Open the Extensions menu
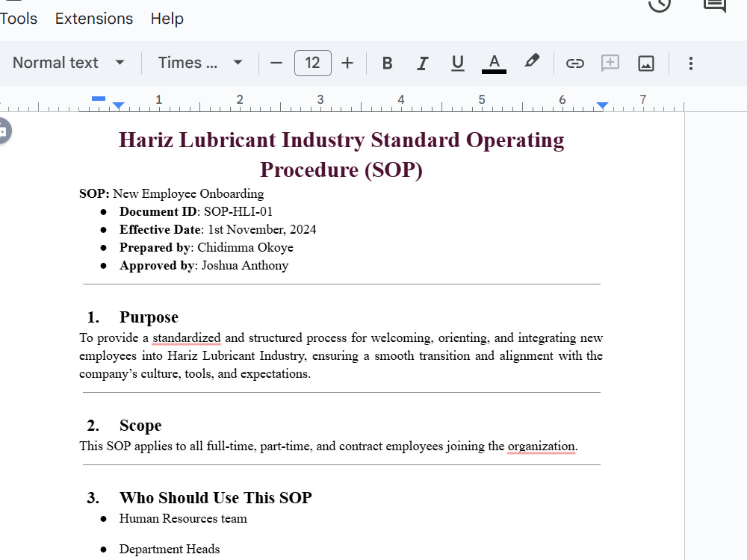Screen dimensions: 747x560 (x=94, y=19)
